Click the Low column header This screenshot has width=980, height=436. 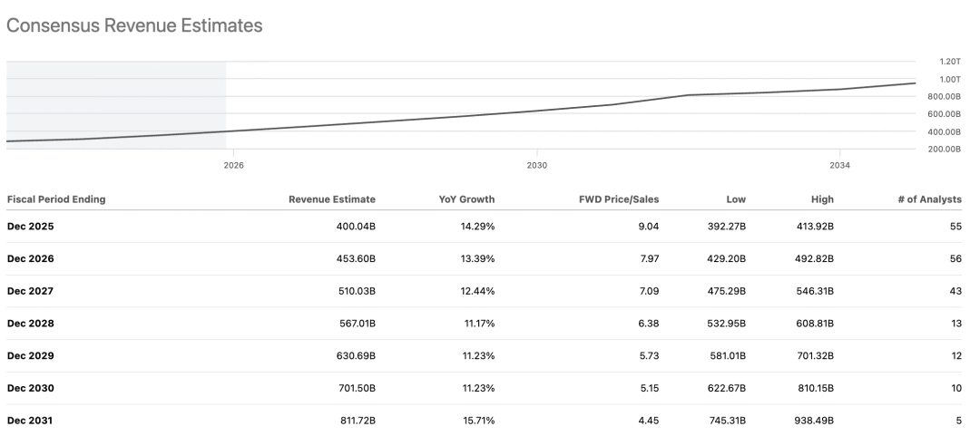(736, 199)
